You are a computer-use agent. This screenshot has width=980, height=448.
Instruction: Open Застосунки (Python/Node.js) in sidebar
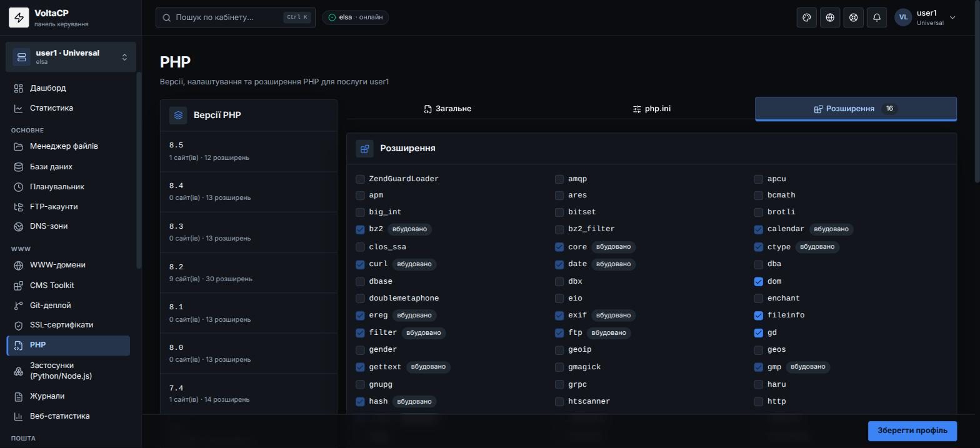68,371
